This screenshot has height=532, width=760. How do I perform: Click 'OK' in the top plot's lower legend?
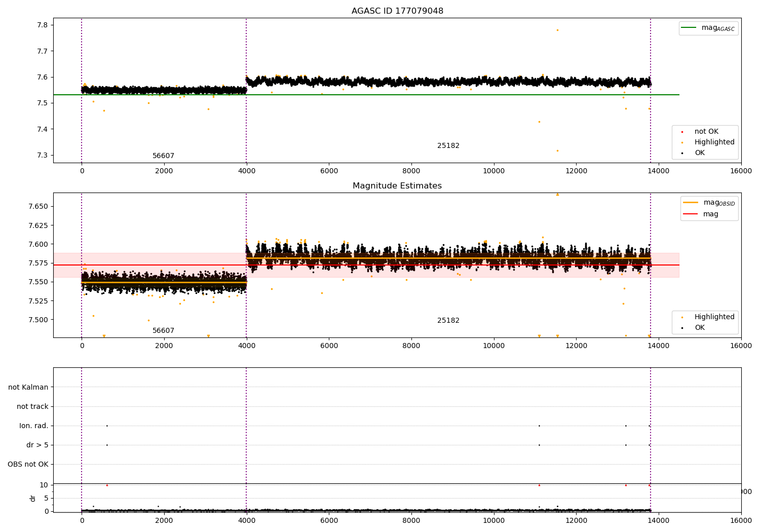click(x=693, y=153)
